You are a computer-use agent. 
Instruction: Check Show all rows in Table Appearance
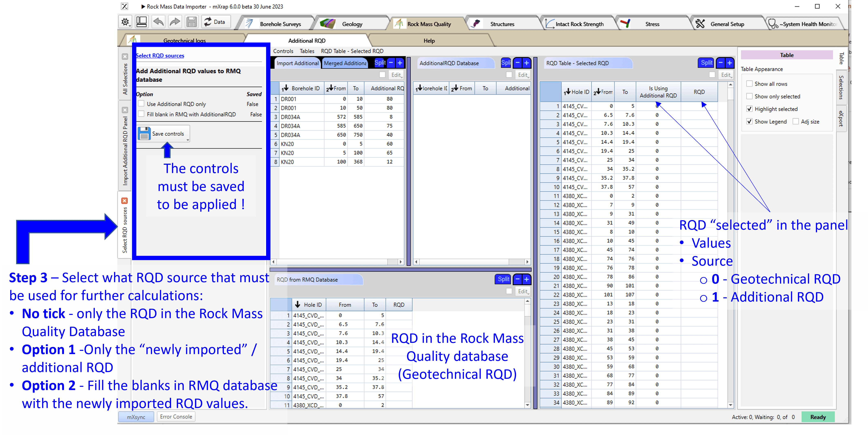[749, 84]
